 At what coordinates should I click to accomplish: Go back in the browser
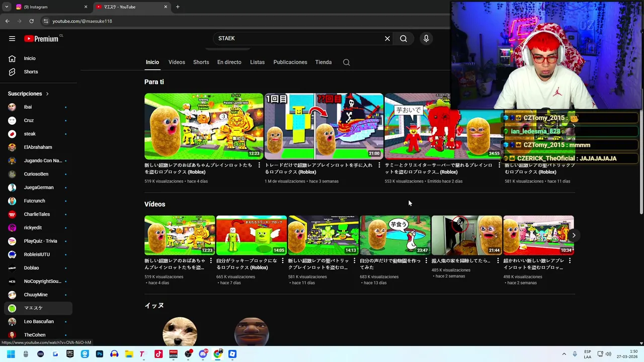(x=8, y=21)
